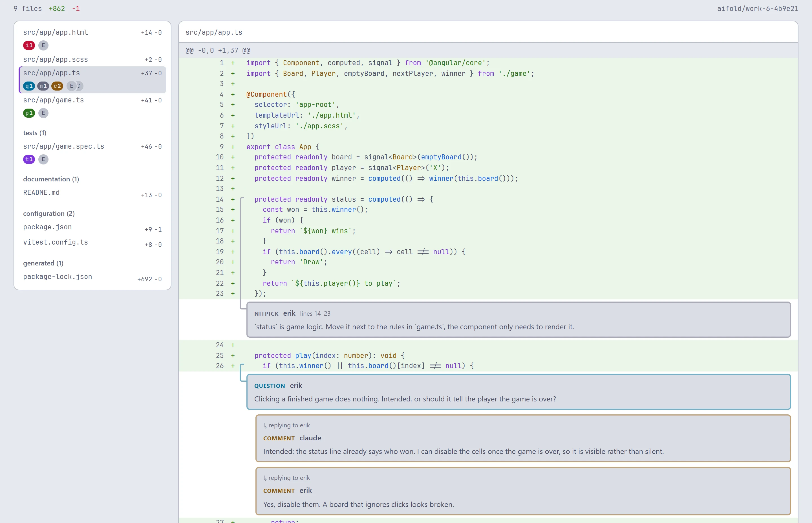Click the 'tests (1)' group heading
This screenshot has height=523, width=812.
(35, 133)
